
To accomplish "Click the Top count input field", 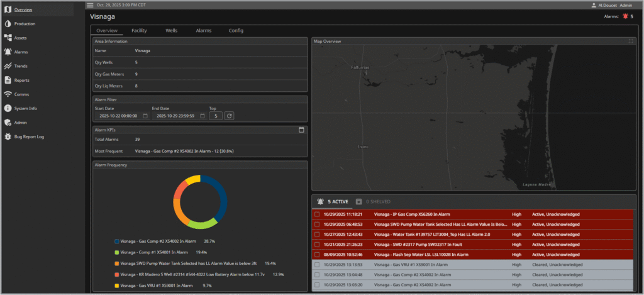I will (x=215, y=116).
